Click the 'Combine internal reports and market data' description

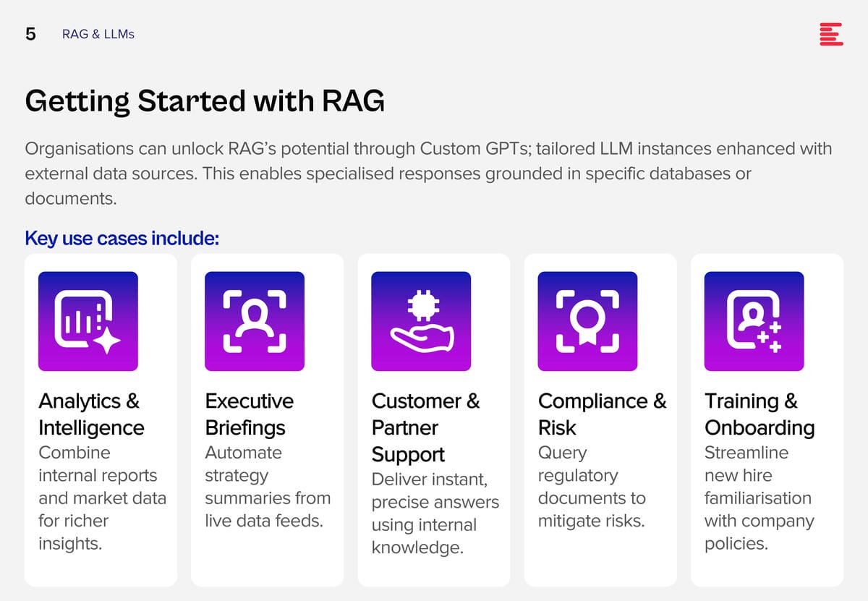coord(102,498)
